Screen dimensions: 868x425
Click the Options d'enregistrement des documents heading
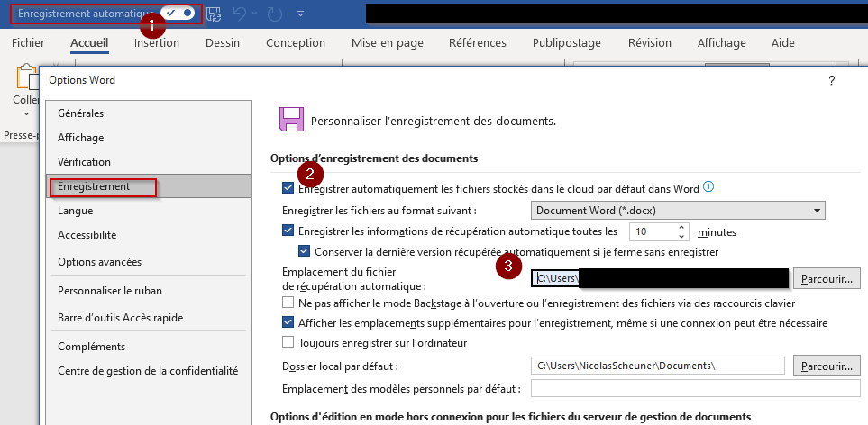374,158
